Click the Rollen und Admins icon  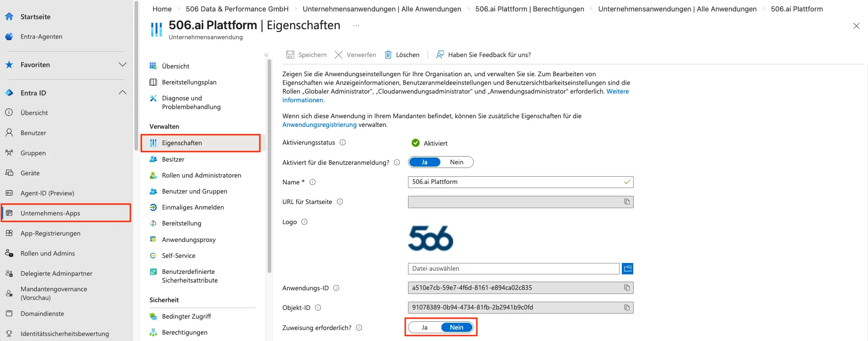tap(9, 253)
